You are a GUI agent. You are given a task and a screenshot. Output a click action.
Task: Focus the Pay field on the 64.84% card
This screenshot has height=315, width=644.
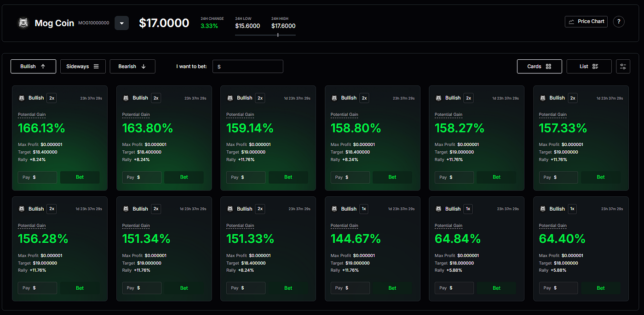[x=454, y=288]
